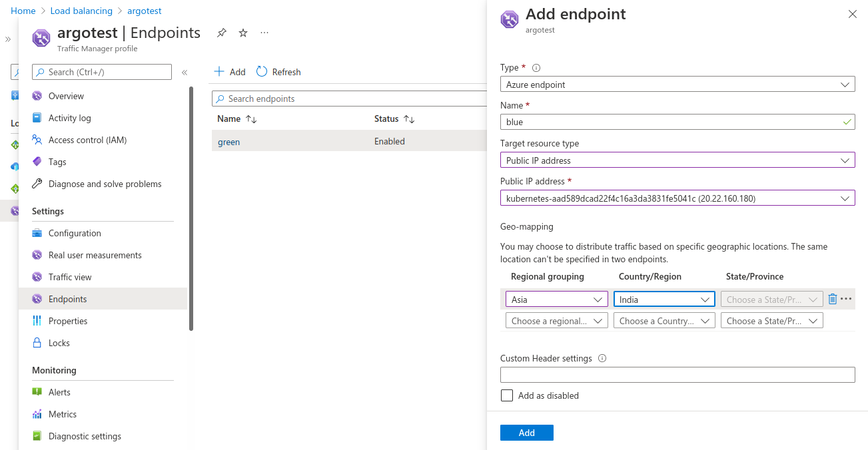Click the Metrics chart icon

click(37, 414)
